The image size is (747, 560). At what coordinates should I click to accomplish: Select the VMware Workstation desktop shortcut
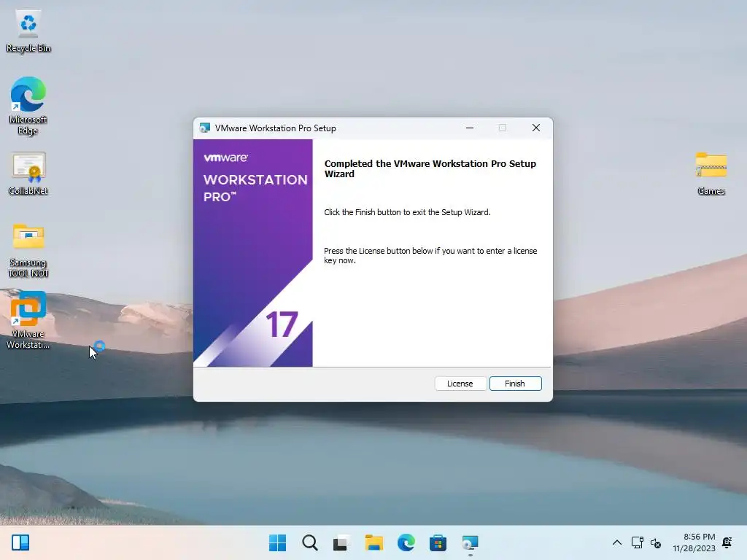click(x=28, y=320)
